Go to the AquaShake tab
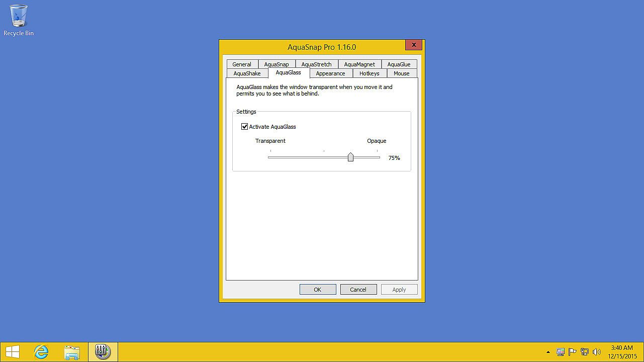This screenshot has width=644, height=362. tap(247, 73)
